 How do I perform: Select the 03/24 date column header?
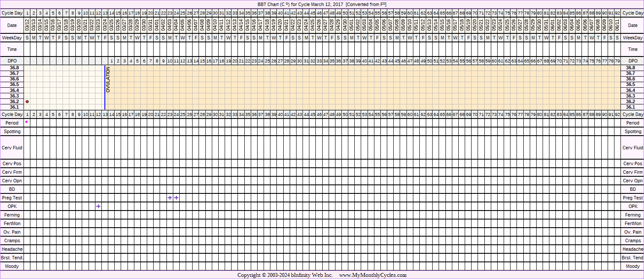(105, 25)
